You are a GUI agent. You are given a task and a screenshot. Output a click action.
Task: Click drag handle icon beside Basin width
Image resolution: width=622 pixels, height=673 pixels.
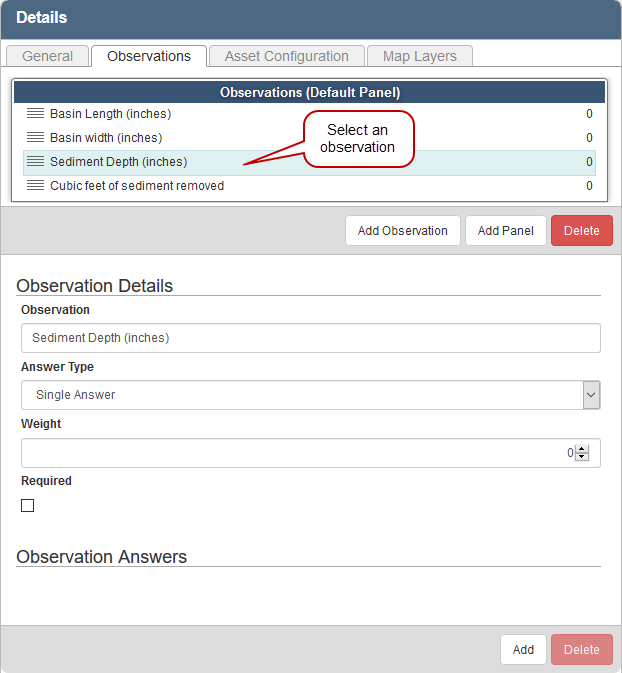(35, 138)
